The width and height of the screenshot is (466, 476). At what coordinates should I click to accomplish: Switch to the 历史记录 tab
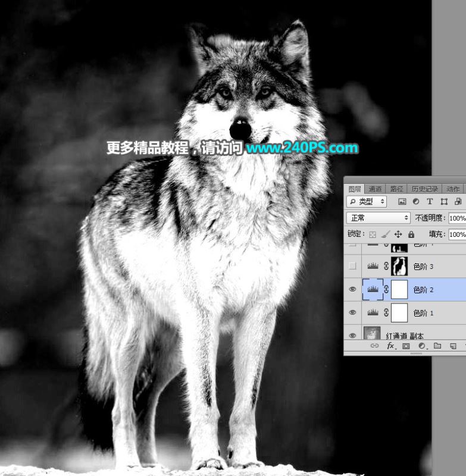(x=424, y=189)
